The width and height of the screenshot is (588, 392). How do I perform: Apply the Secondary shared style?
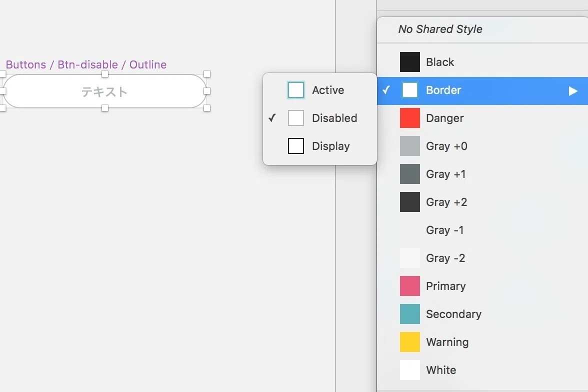(482, 314)
